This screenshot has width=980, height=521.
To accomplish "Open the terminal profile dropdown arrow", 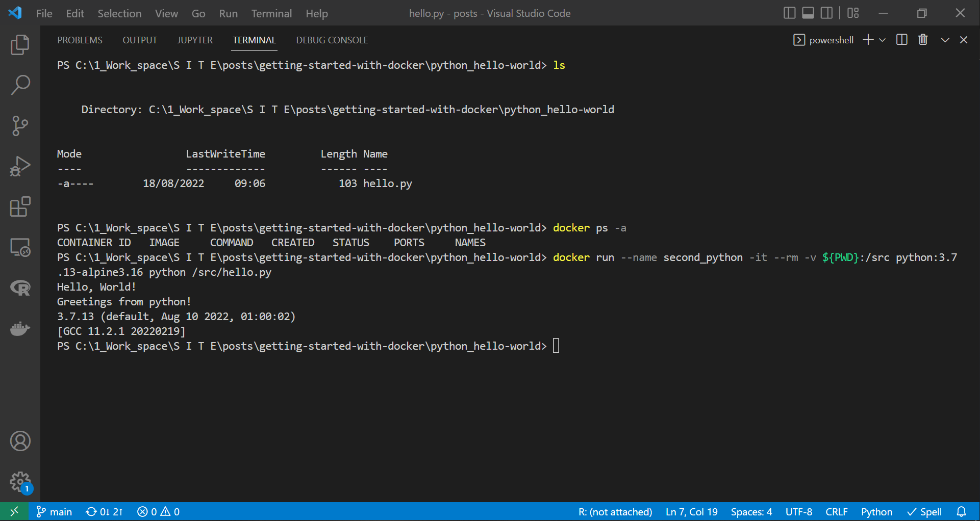I will pos(883,39).
